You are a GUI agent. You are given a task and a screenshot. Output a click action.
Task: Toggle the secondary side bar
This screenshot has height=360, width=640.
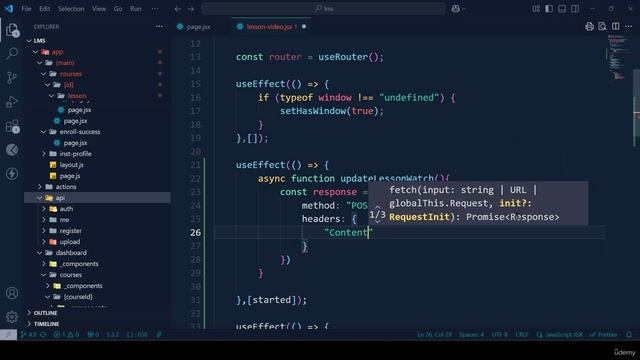[x=575, y=9]
